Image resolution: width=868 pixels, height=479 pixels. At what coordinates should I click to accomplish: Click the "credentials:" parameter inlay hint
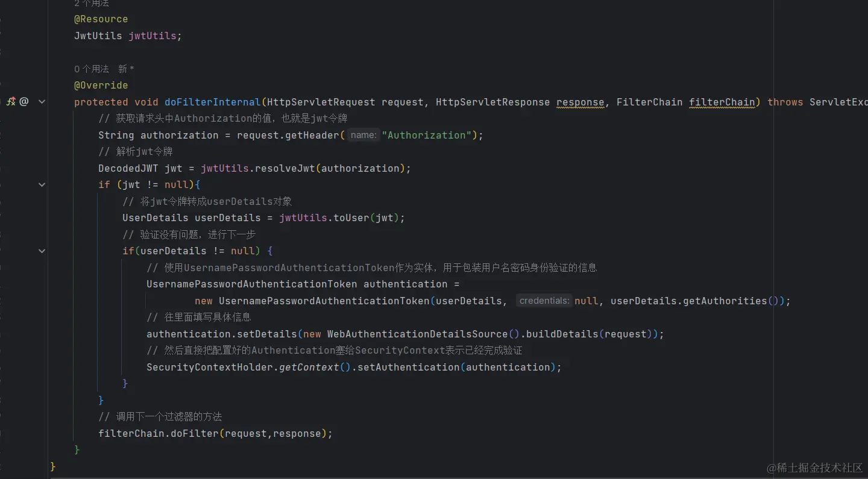[544, 301]
